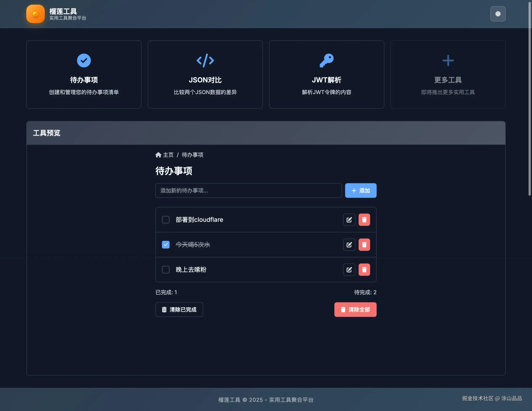Viewport: 532px width, 411px height.
Task: Delete the 今天喝5次水 todo entry
Action: tap(364, 245)
